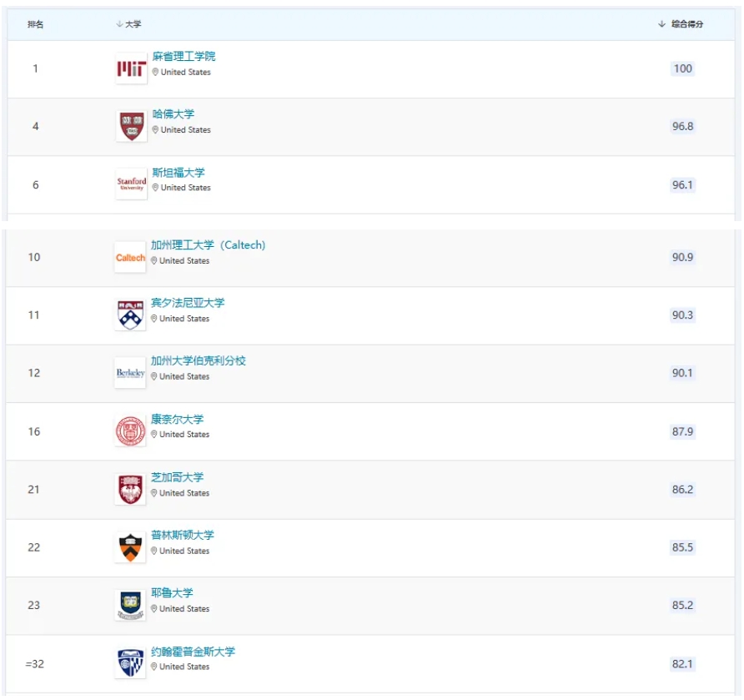Click the Yale University crest logo
Image resolution: width=744 pixels, height=700 pixels.
tap(130, 606)
